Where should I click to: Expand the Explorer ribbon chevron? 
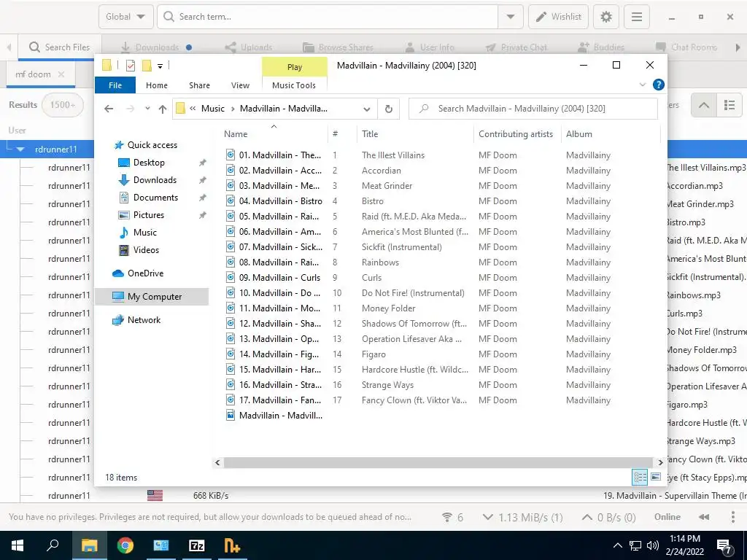(642, 85)
